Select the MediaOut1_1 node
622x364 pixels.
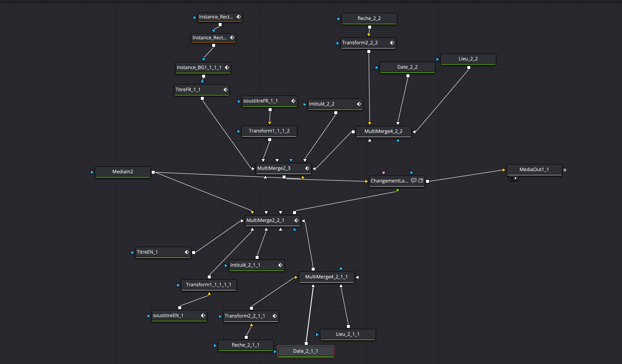(x=534, y=169)
